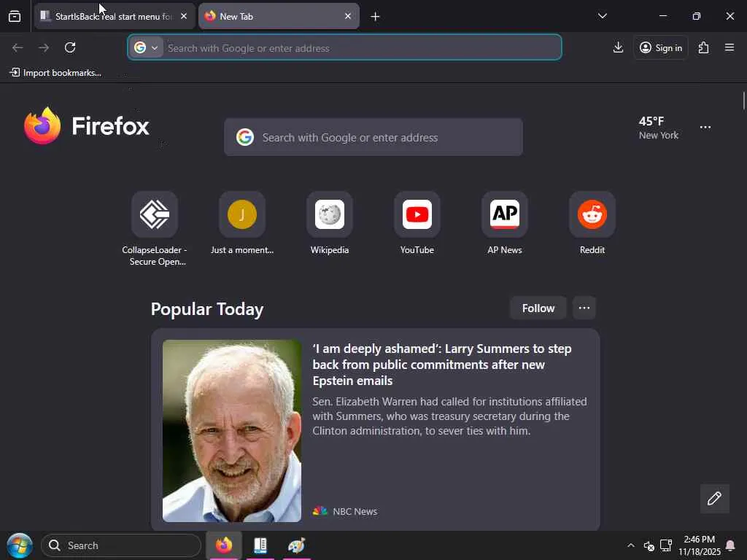Expand the list all tabs chevron

point(602,16)
